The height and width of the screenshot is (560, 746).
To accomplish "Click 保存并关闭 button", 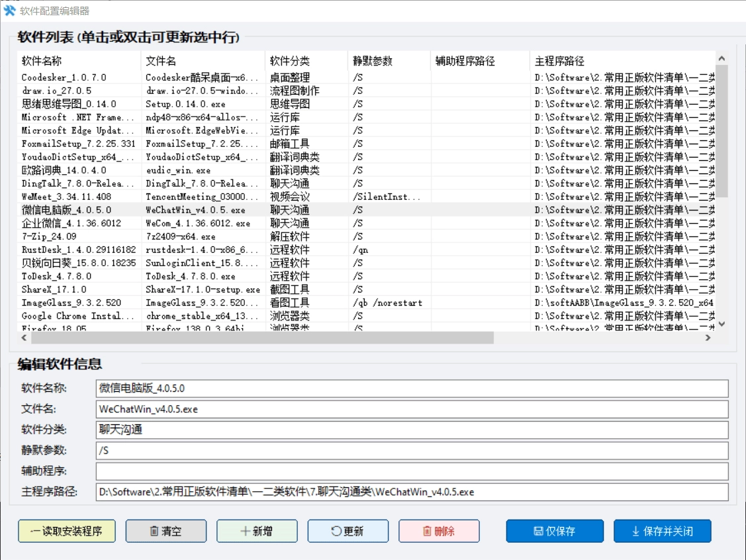I will click(x=662, y=531).
